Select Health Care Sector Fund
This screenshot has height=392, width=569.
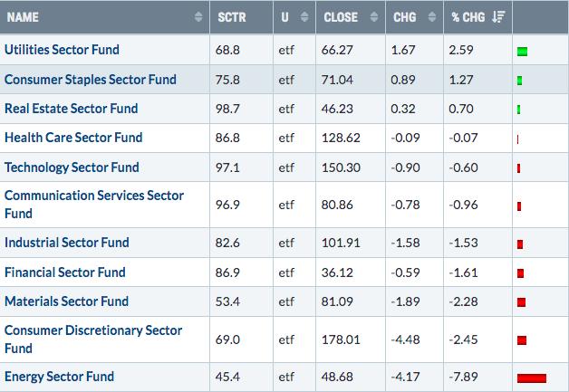(x=73, y=138)
